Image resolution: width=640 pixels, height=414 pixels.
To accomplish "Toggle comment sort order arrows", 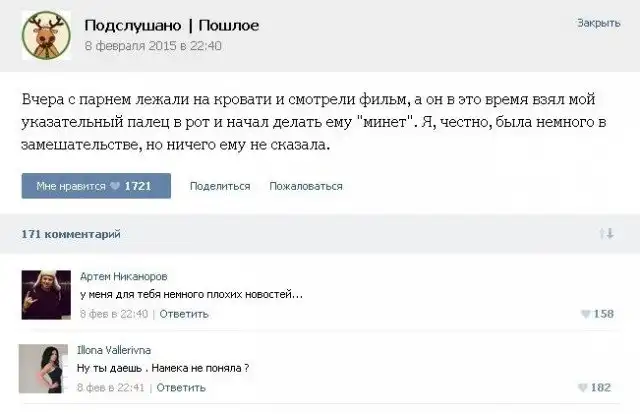I will click(605, 233).
